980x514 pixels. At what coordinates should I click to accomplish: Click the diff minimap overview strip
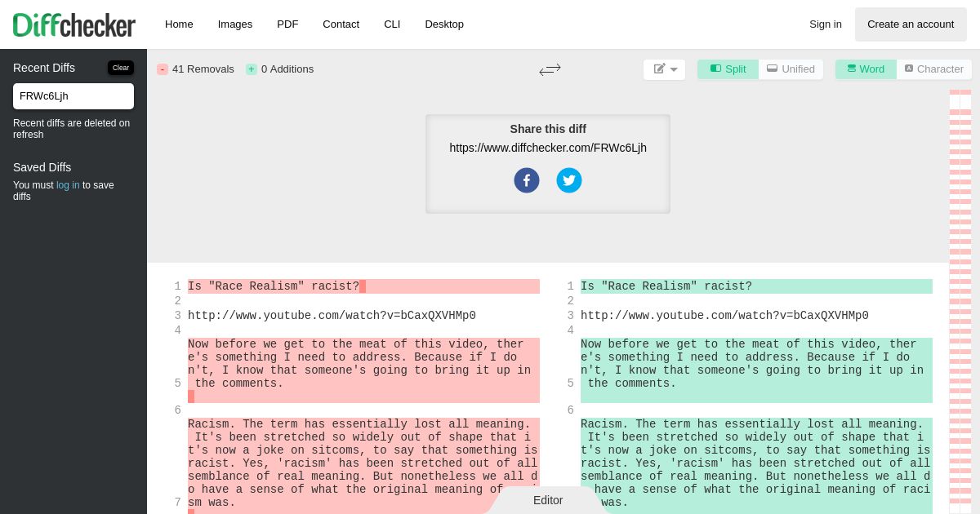[x=960, y=302]
